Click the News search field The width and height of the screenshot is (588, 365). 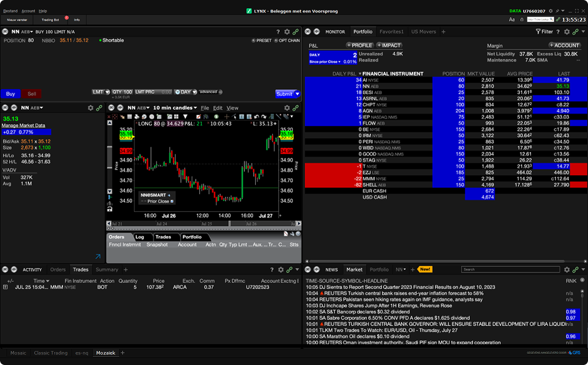[510, 270]
